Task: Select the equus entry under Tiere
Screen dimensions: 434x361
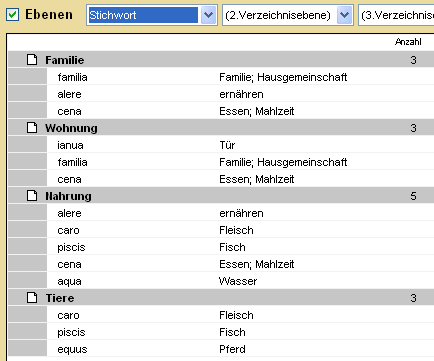Action: (x=240, y=349)
